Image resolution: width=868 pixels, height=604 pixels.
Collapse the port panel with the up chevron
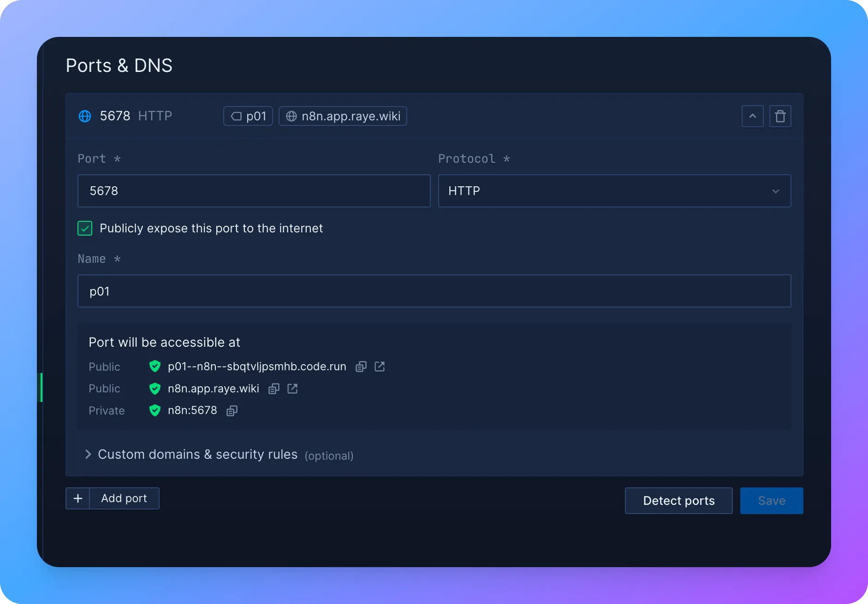(753, 116)
